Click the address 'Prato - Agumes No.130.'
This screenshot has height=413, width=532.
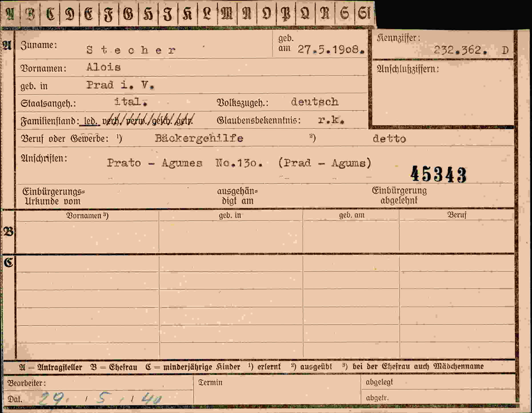pyautogui.click(x=185, y=163)
